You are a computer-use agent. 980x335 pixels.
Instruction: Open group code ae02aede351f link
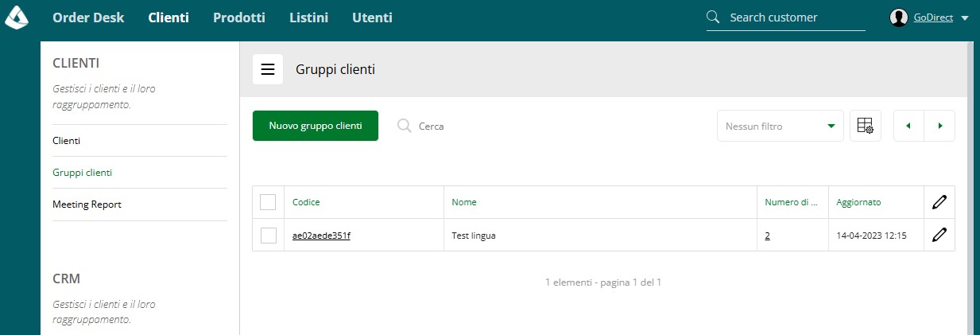click(x=321, y=236)
